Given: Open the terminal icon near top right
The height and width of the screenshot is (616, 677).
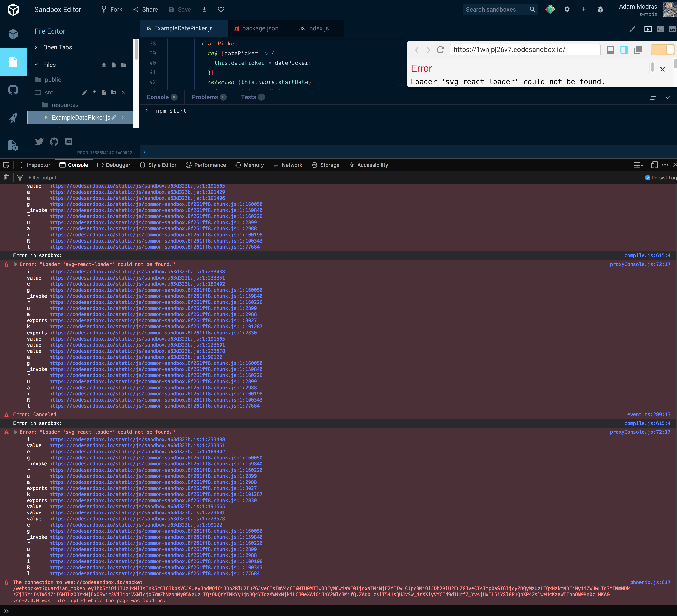Looking at the screenshot, I should pyautogui.click(x=660, y=29).
